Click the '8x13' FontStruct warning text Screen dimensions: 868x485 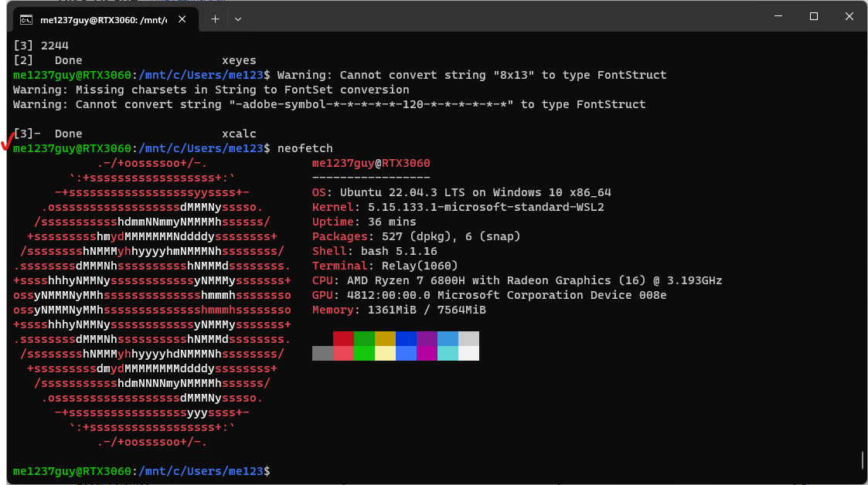[x=471, y=75]
